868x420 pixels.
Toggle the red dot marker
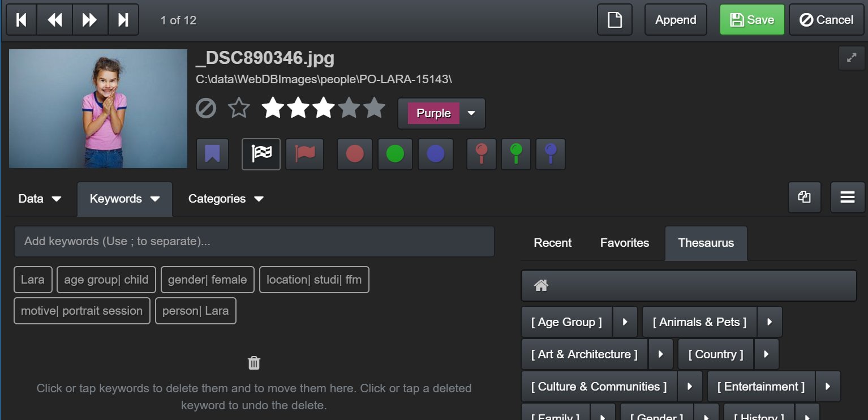(x=355, y=154)
